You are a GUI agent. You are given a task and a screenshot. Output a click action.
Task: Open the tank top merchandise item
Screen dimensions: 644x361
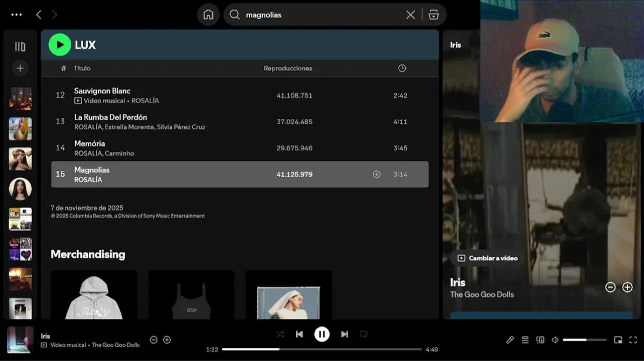coord(191,295)
